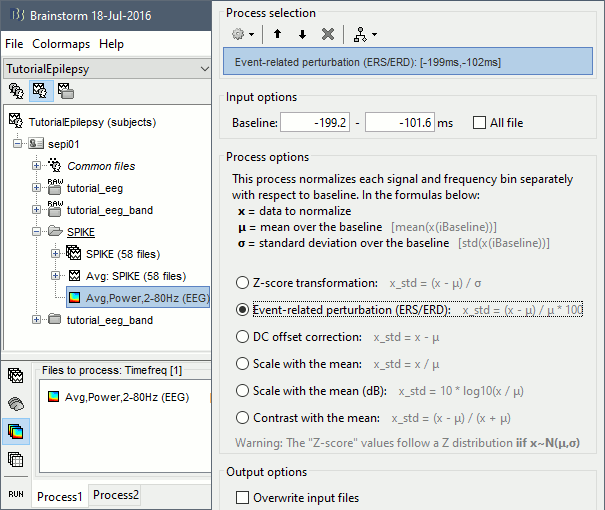
Task: Click the baseline start time field
Action: [x=318, y=122]
